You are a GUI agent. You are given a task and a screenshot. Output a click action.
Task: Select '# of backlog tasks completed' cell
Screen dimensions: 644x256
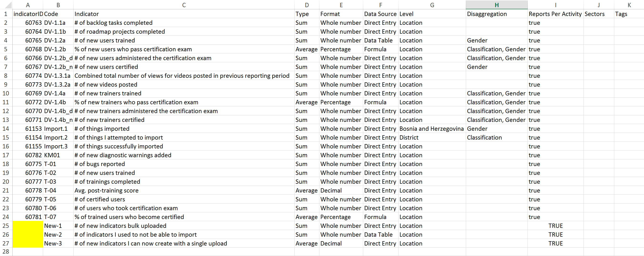(114, 23)
